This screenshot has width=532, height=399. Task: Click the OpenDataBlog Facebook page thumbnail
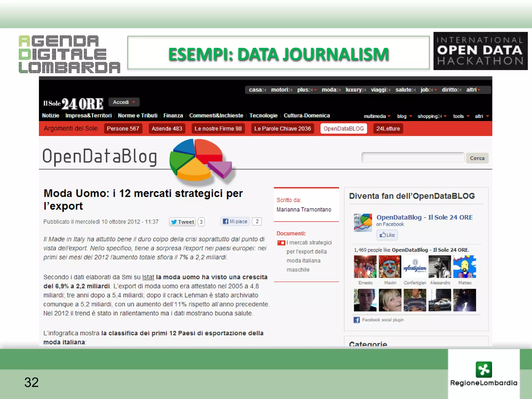coord(363,223)
